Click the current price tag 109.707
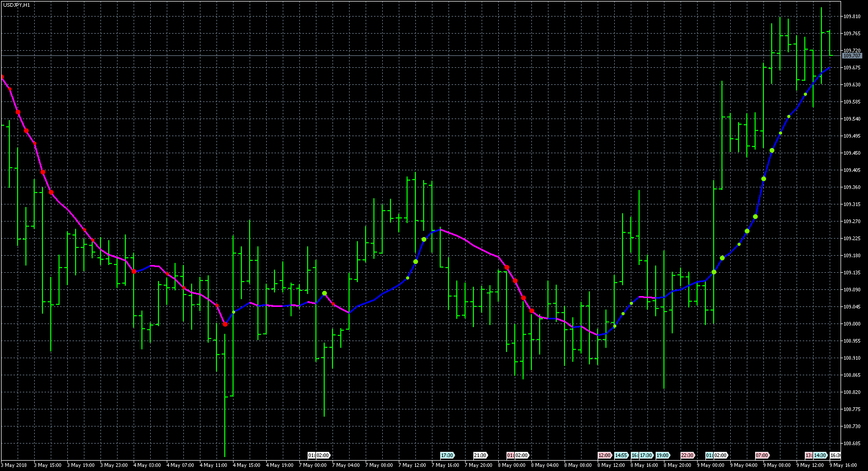The width and height of the screenshot is (868, 471). pos(852,55)
